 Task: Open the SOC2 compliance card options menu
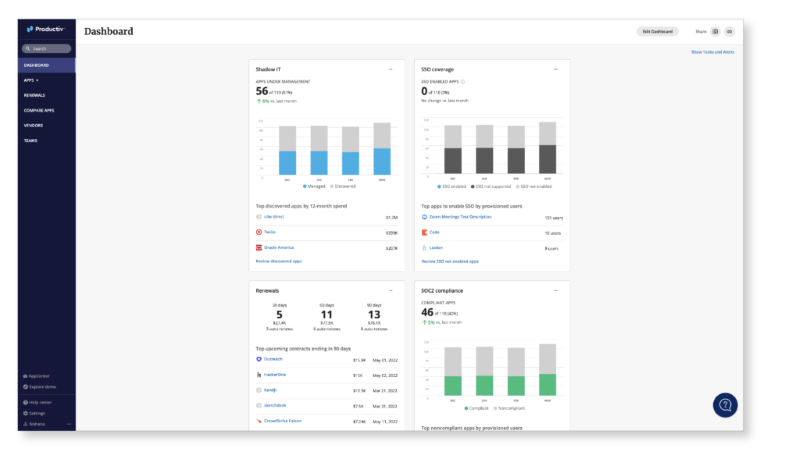556,291
